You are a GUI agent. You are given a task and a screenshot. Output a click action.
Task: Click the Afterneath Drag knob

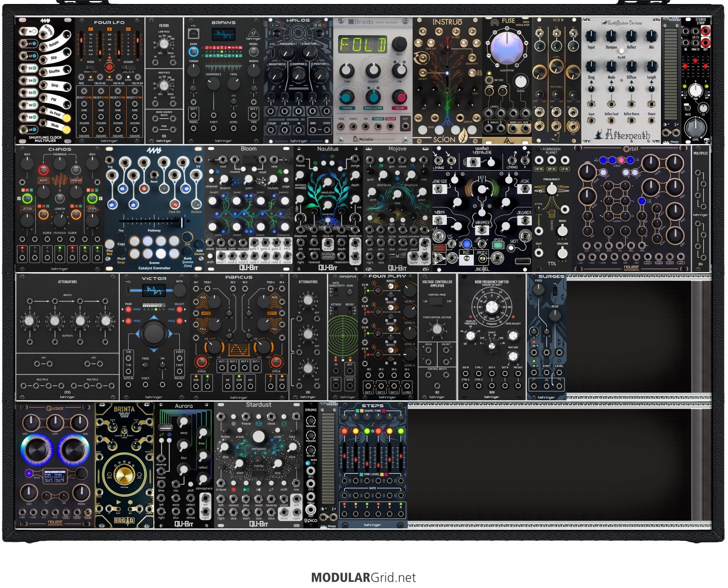click(x=591, y=67)
